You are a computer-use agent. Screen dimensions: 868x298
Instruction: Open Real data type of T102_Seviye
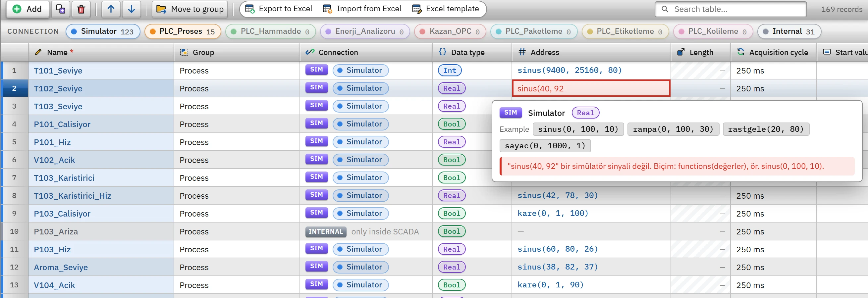pyautogui.click(x=452, y=88)
